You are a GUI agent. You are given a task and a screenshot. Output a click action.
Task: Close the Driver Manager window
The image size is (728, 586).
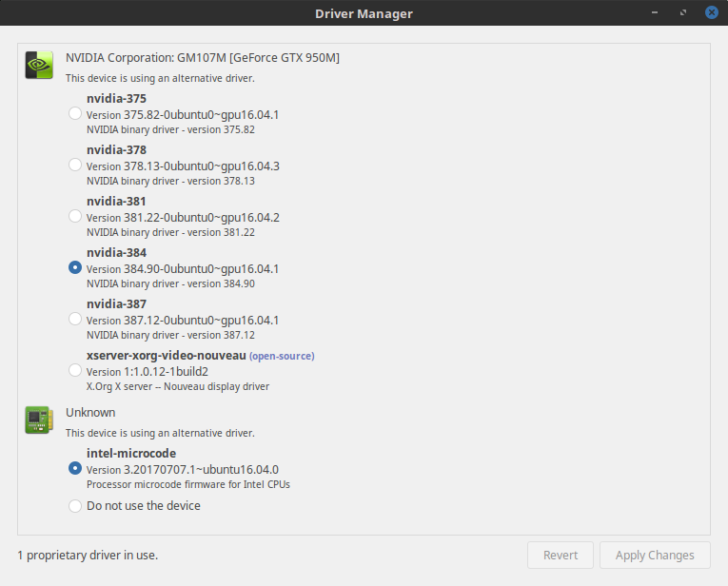point(711,12)
